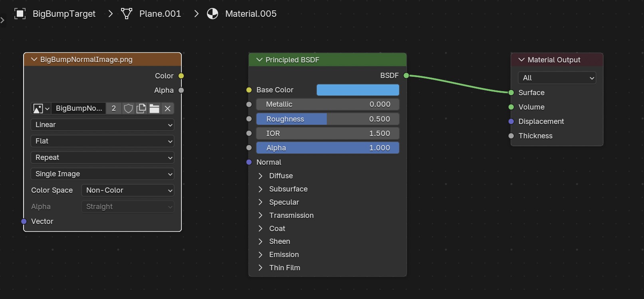The width and height of the screenshot is (644, 299).
Task: Click the fake user shield icon
Action: pyautogui.click(x=128, y=108)
